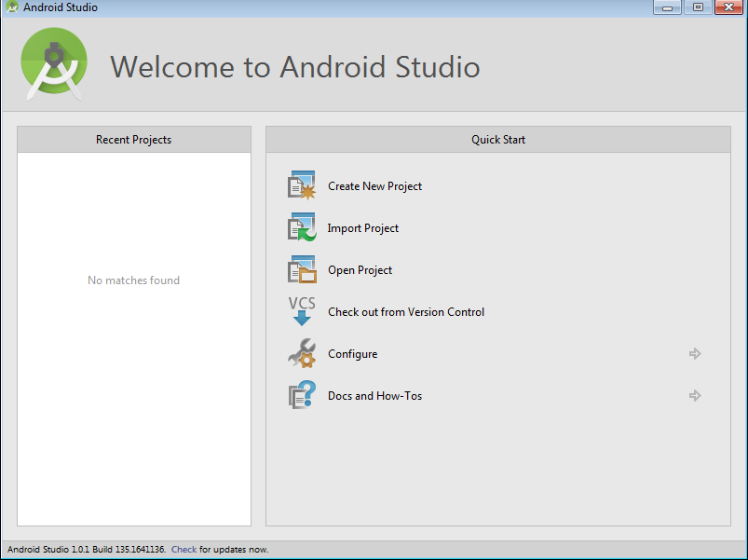The image size is (748, 560).
Task: Click the 'No matches found' text
Action: (x=133, y=280)
